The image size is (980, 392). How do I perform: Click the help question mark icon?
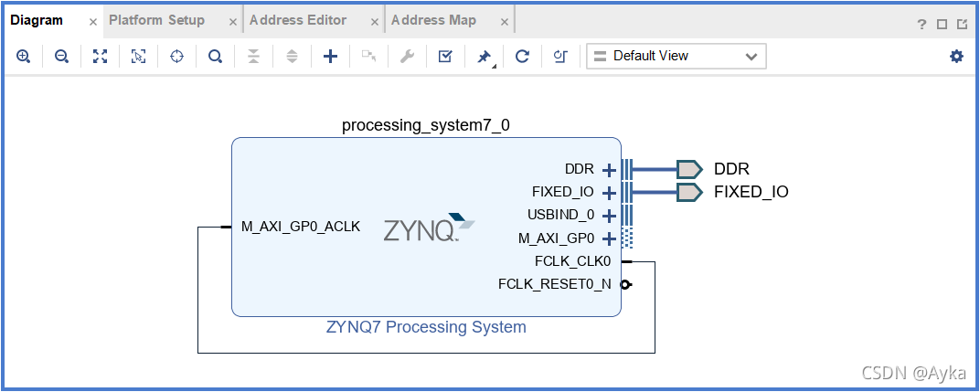[921, 25]
